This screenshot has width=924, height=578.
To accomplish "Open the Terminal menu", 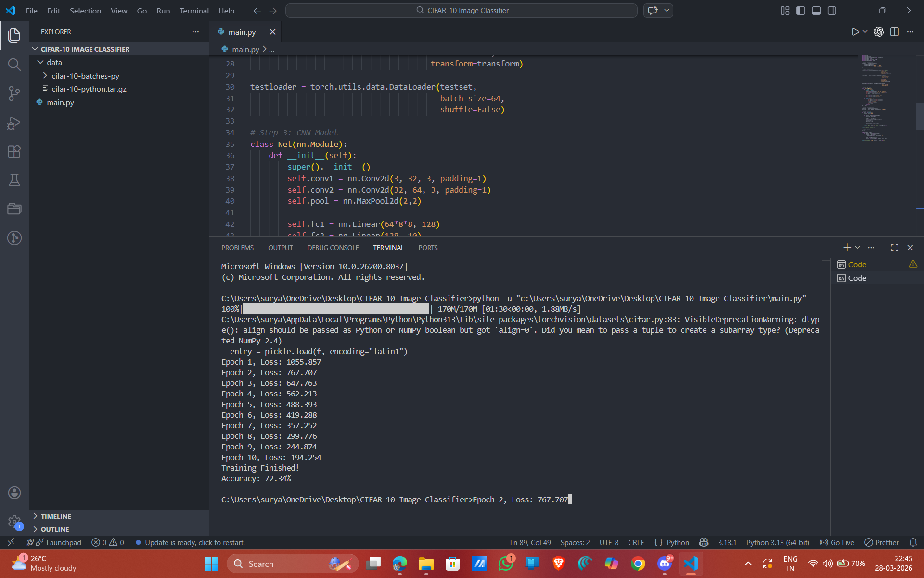I will coord(194,11).
